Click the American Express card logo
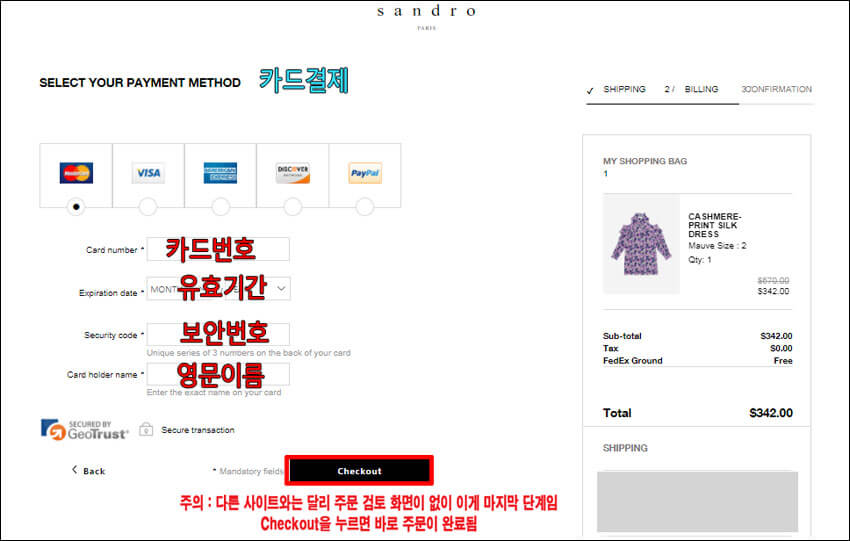This screenshot has width=850, height=541. coord(220,173)
